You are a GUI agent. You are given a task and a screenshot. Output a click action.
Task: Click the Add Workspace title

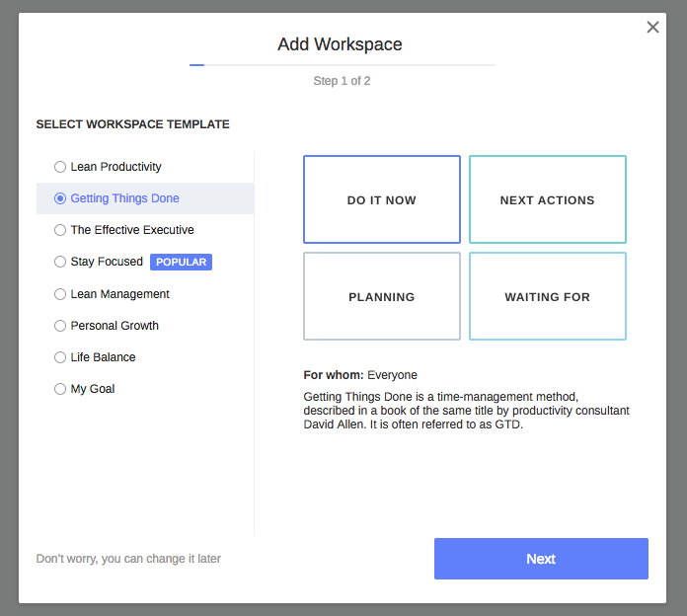tap(340, 44)
